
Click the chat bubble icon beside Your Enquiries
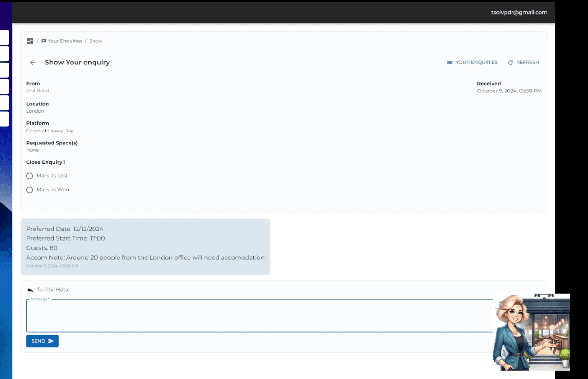pos(44,41)
